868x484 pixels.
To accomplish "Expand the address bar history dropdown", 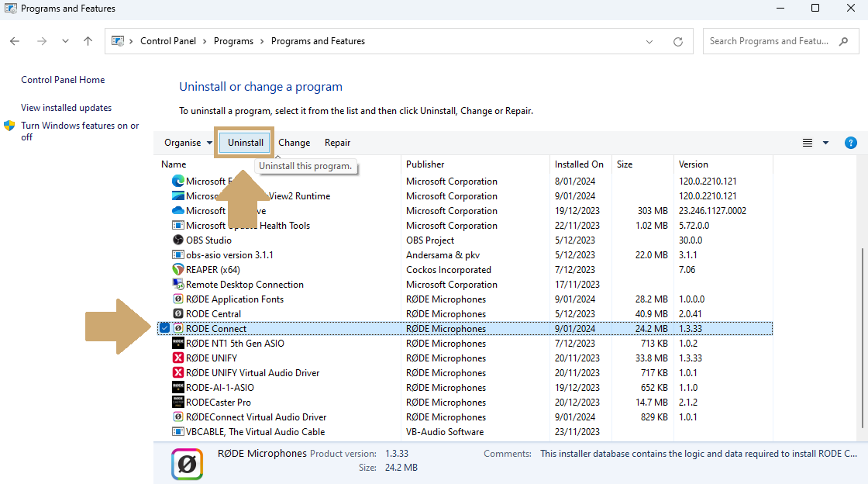I will coord(649,42).
